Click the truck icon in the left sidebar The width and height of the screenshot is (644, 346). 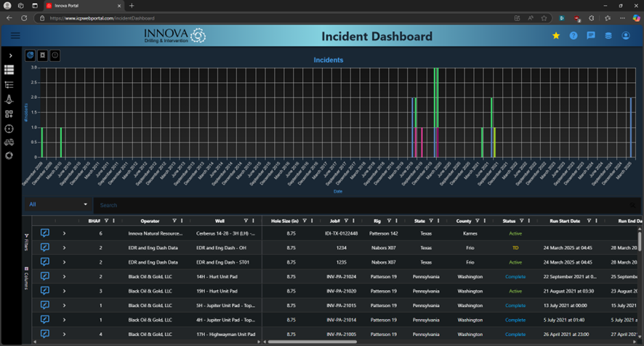pos(9,142)
